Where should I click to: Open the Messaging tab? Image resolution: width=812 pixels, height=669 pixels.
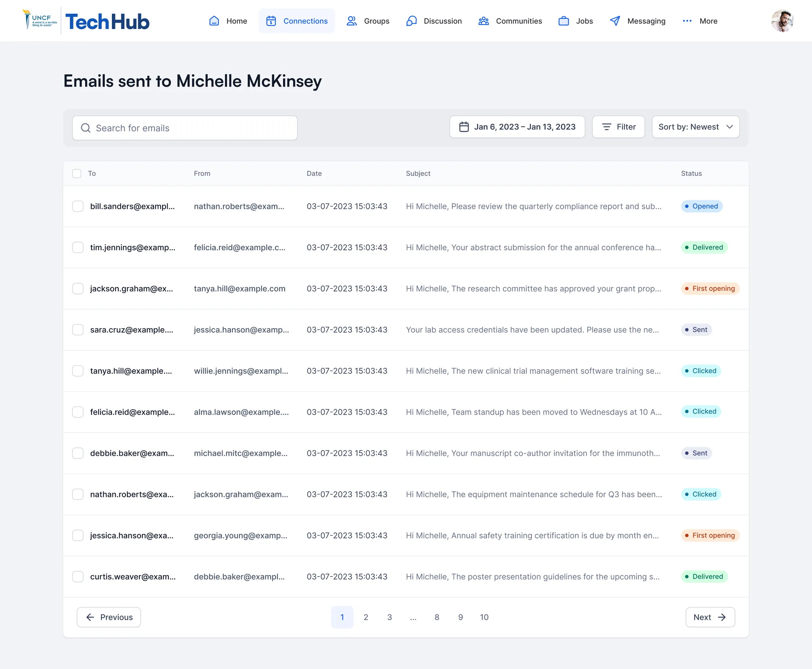(x=638, y=21)
